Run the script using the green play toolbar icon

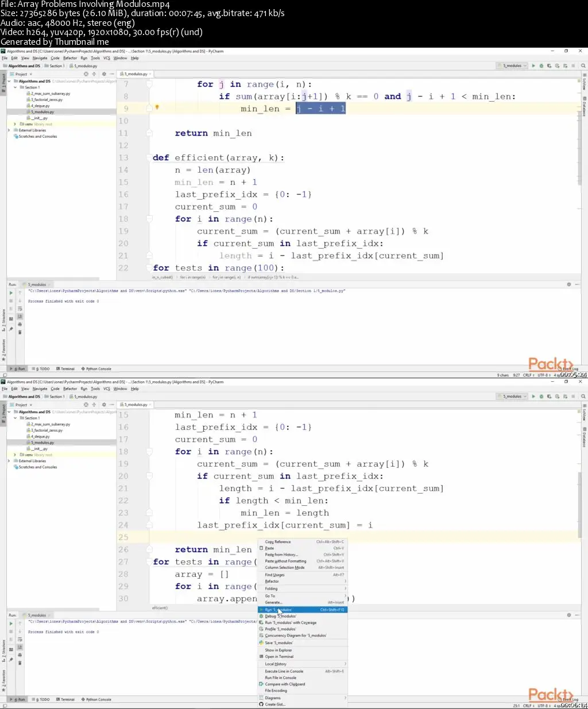pos(533,65)
